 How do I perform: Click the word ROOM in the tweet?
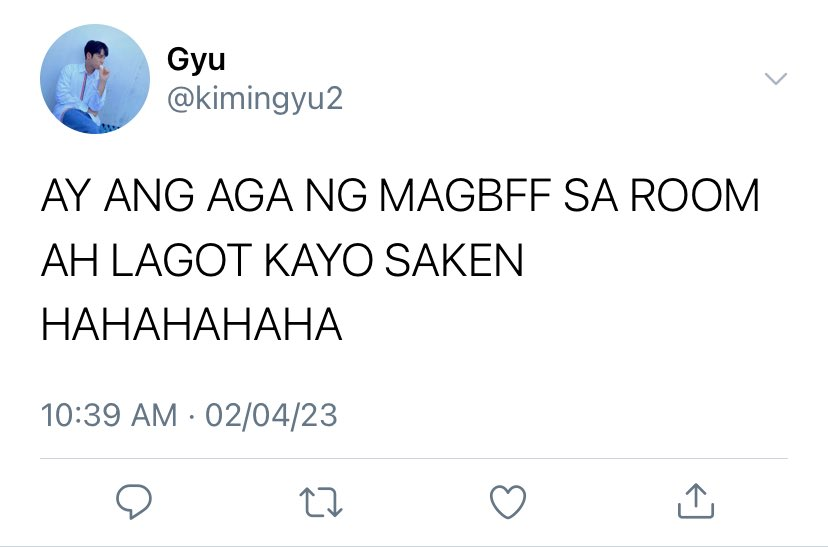[695, 195]
